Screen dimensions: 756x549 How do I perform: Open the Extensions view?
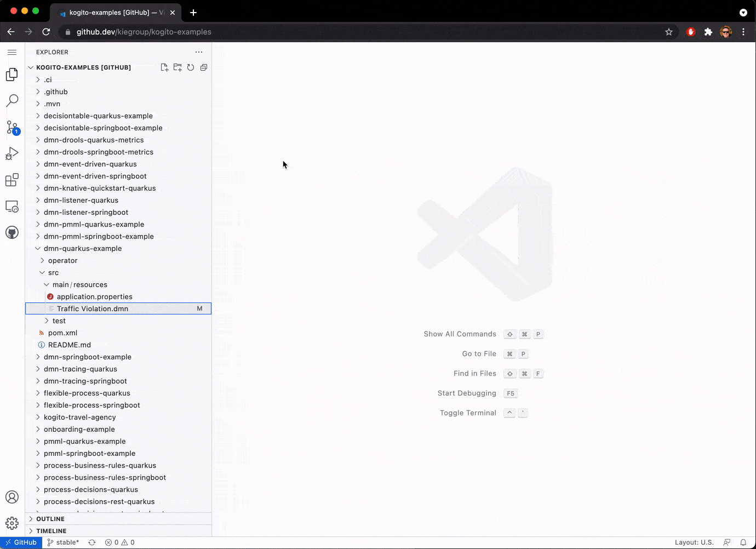coord(12,180)
